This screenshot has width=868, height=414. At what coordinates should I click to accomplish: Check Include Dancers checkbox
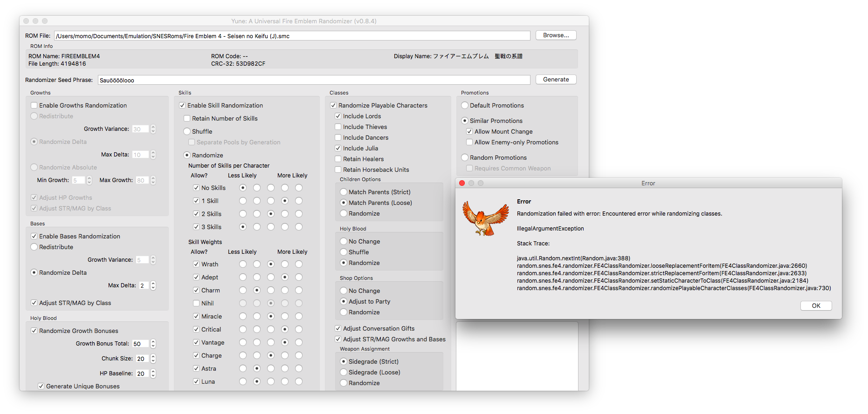point(338,137)
